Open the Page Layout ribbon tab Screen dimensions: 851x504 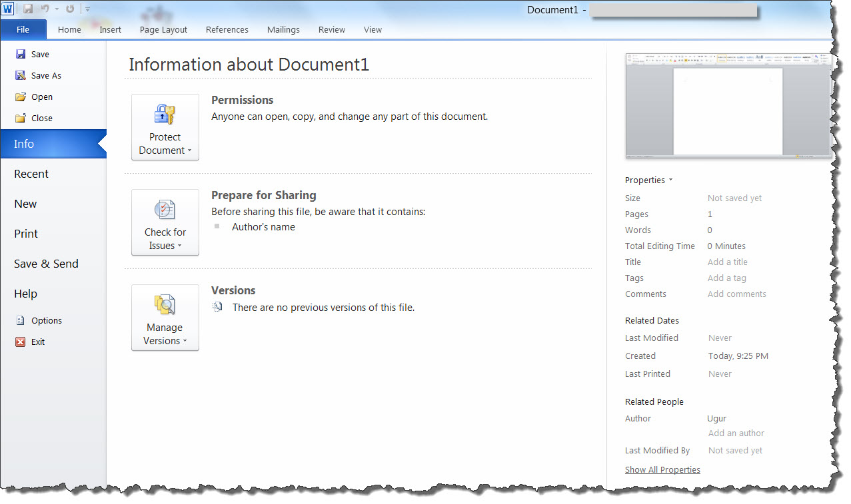click(x=163, y=30)
